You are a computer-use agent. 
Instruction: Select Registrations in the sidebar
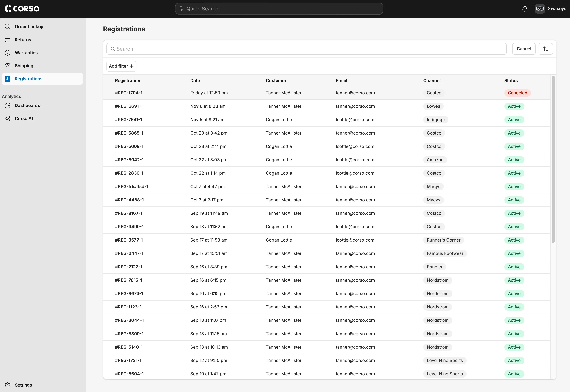(x=28, y=79)
